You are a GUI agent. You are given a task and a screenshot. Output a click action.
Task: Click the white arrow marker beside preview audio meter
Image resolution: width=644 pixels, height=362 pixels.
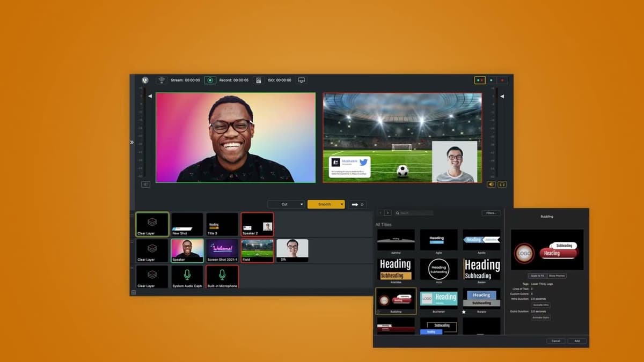[150, 97]
